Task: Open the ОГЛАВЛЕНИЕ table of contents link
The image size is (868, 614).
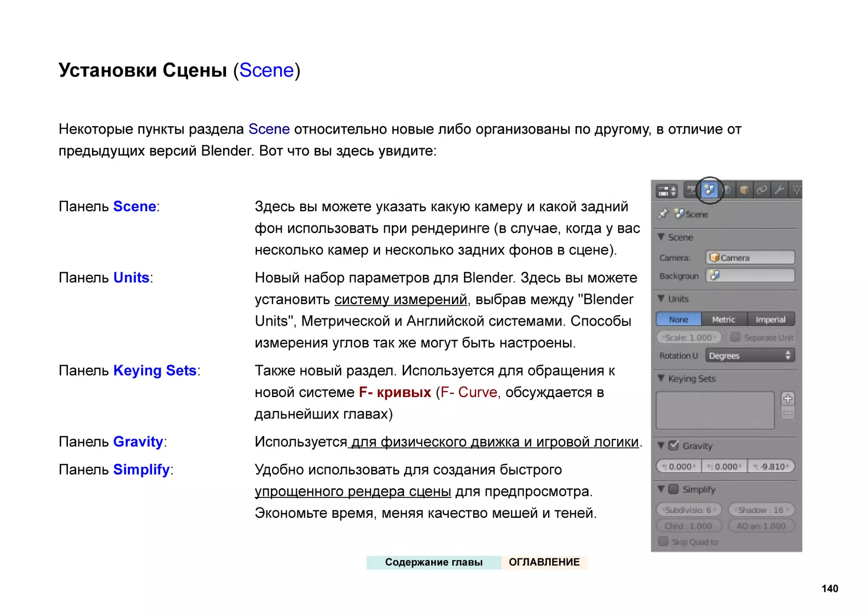Action: (x=544, y=562)
